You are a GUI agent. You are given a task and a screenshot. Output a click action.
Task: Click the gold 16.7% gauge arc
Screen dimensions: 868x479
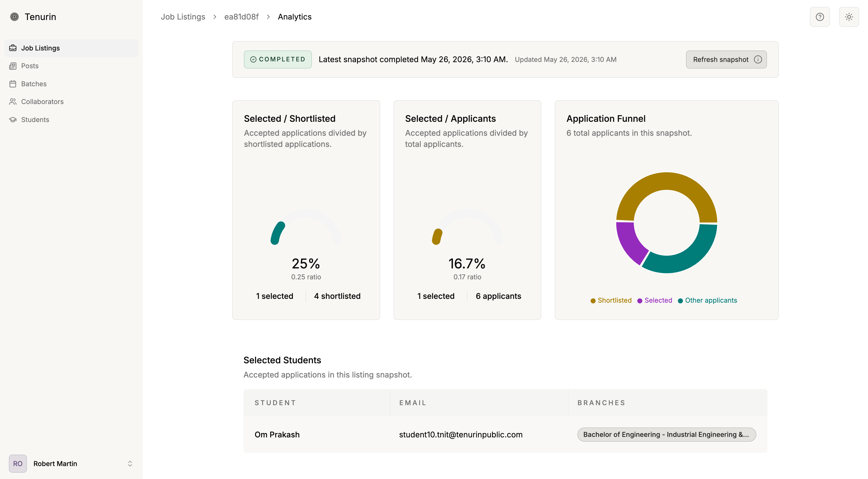point(437,236)
